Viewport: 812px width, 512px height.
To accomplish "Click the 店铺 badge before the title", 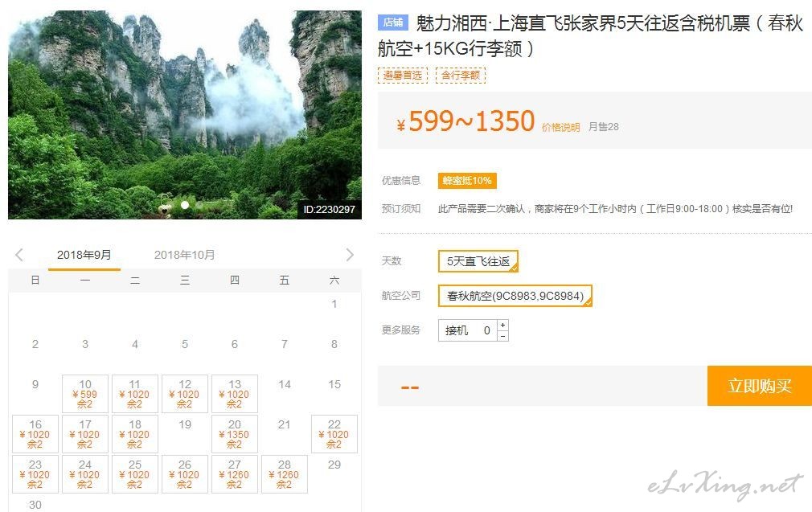I will (393, 23).
